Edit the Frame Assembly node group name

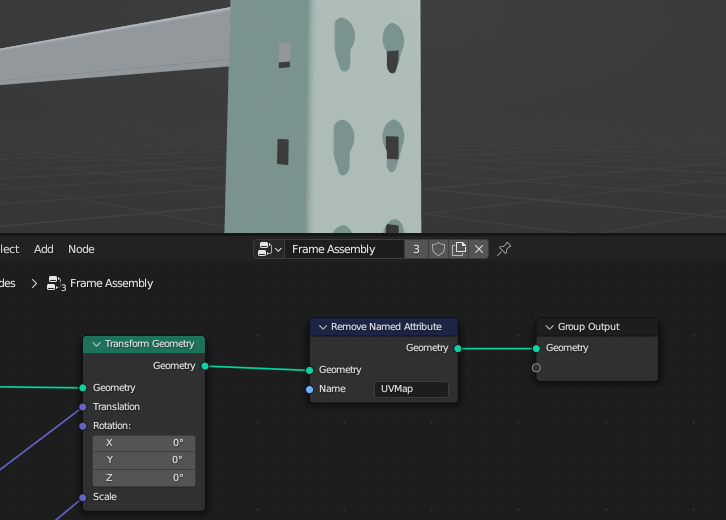344,249
